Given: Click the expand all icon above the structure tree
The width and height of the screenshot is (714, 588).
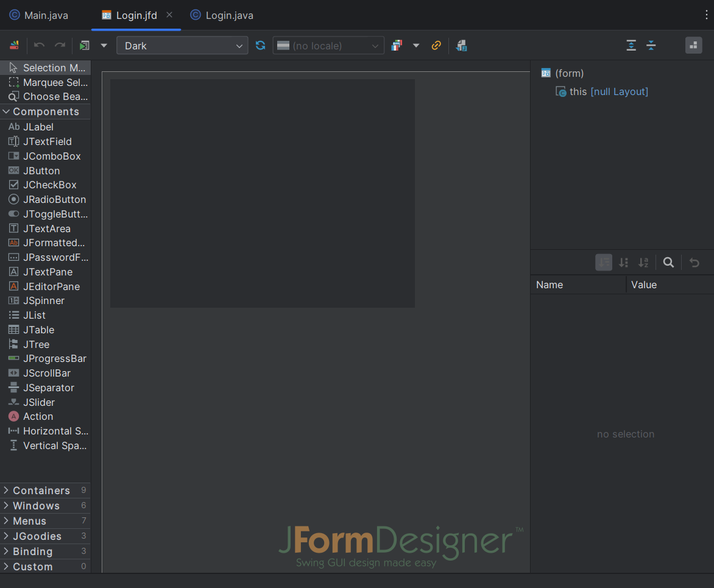Looking at the screenshot, I should tap(631, 45).
